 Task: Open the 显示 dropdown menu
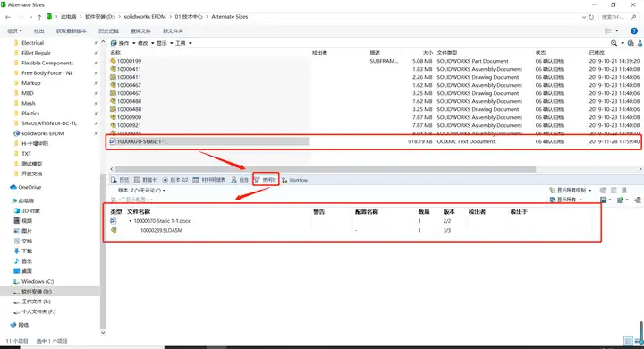165,43
